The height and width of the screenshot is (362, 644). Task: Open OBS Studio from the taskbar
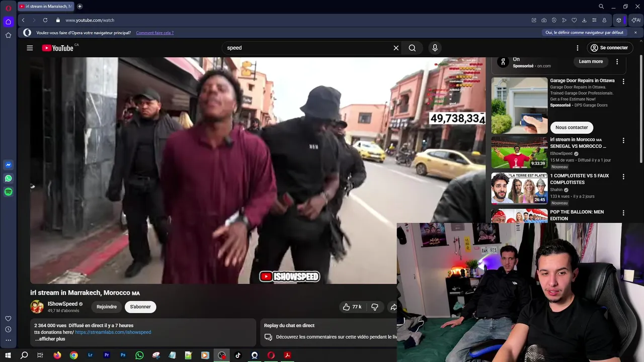point(221,355)
